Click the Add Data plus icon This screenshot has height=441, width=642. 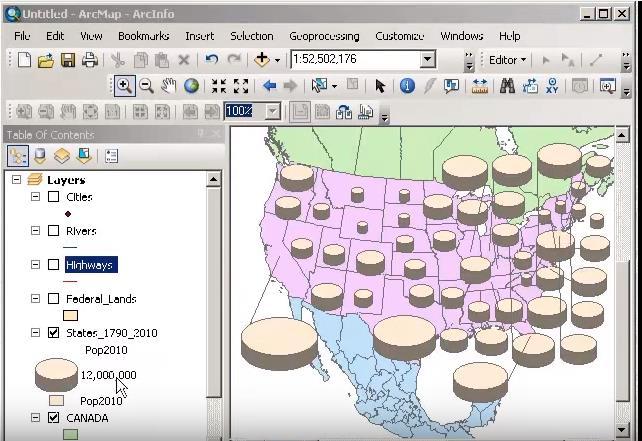tap(262, 60)
